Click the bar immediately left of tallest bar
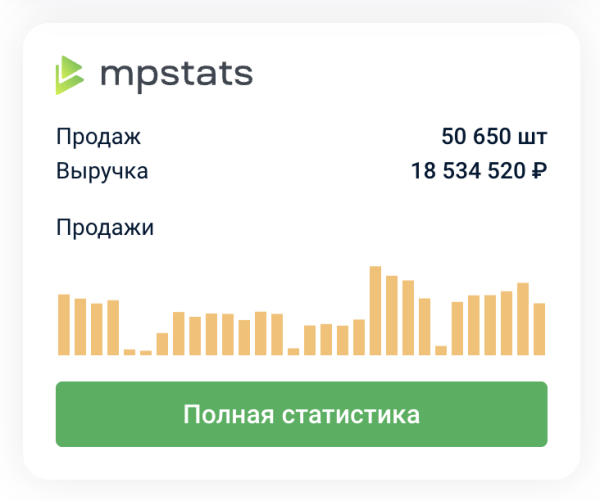The height and width of the screenshot is (501, 600). click(359, 336)
